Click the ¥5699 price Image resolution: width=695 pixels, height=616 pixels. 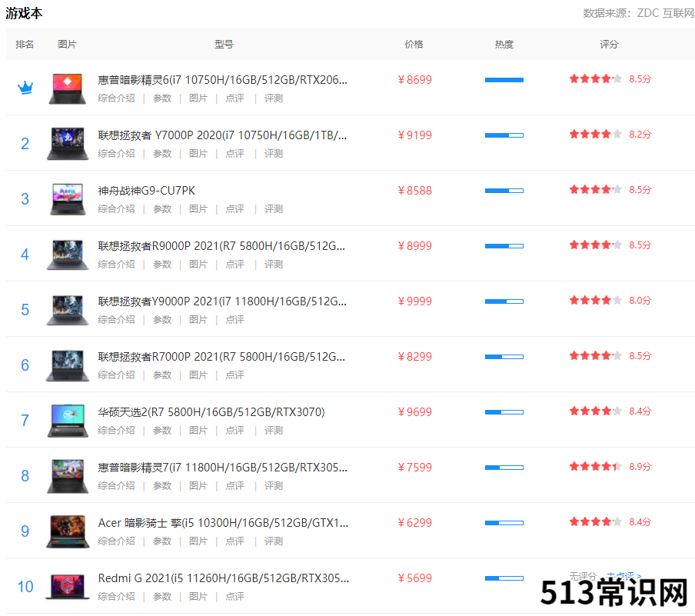(414, 578)
